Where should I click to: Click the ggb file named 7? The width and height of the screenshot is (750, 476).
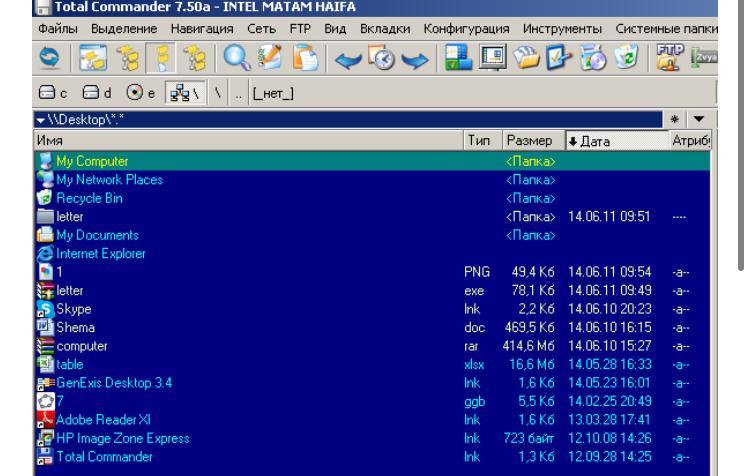[x=372, y=401]
